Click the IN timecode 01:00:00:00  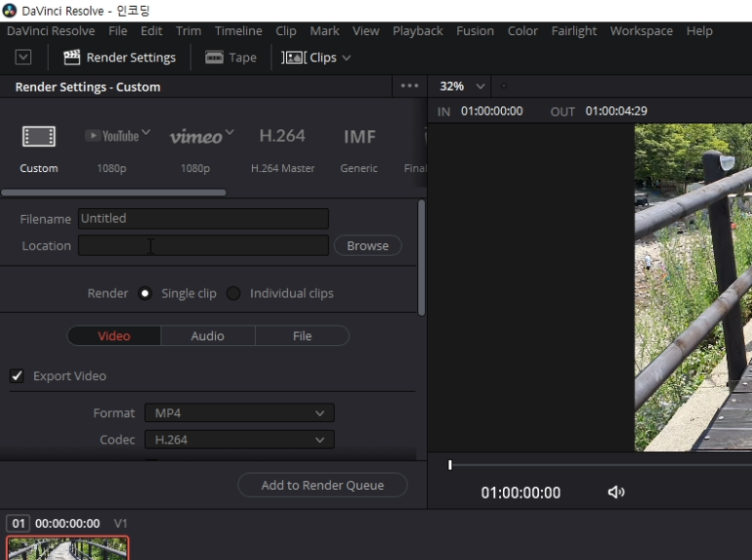(x=491, y=111)
